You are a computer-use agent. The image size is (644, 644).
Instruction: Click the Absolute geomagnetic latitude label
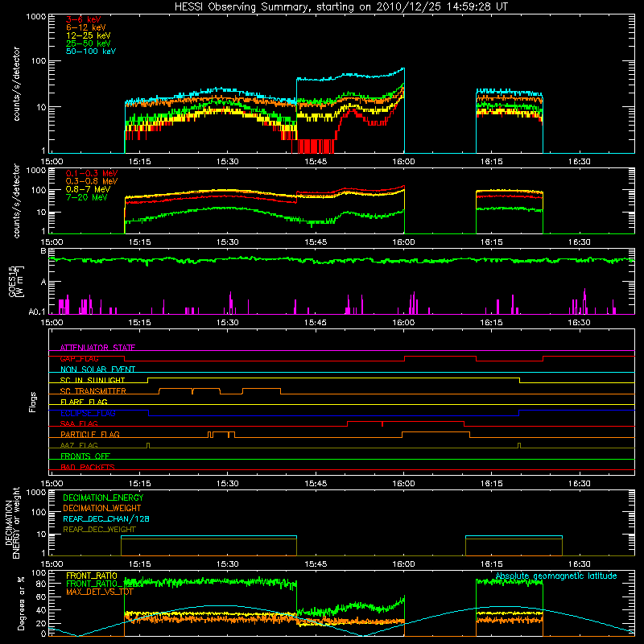pyautogui.click(x=556, y=576)
